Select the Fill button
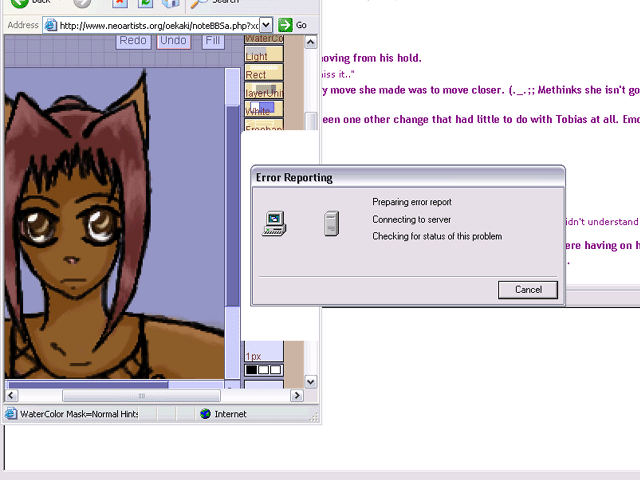Screen dimensions: 640x480 pyautogui.click(x=213, y=41)
